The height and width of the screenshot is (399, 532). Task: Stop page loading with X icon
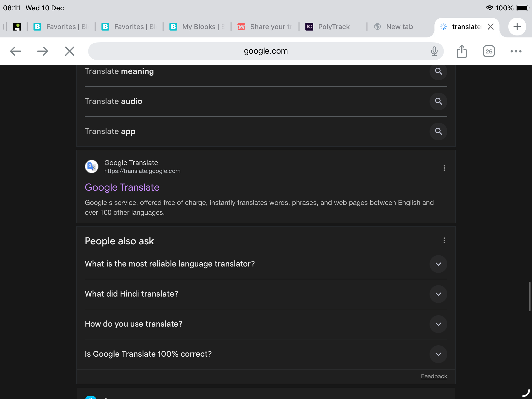70,51
